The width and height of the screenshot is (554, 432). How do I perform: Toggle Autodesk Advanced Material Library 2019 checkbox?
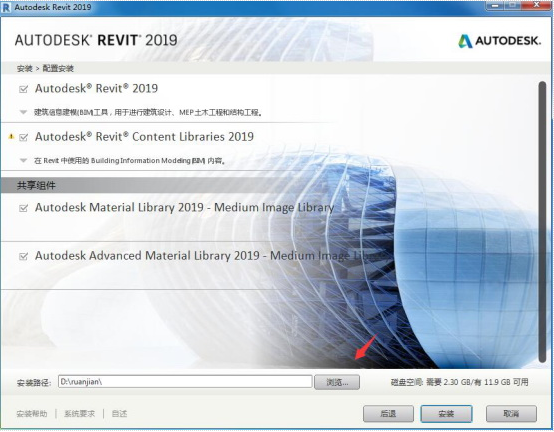[23, 256]
